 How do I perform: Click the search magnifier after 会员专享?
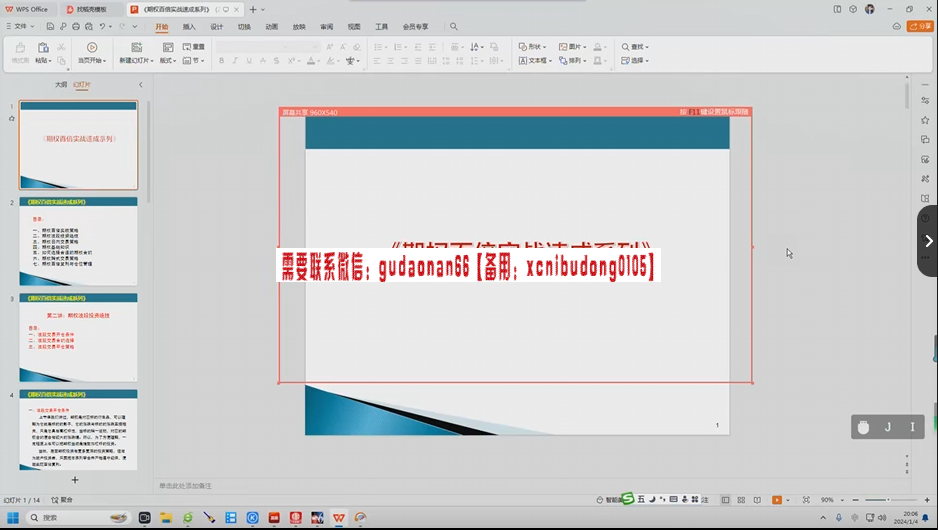coord(453,27)
